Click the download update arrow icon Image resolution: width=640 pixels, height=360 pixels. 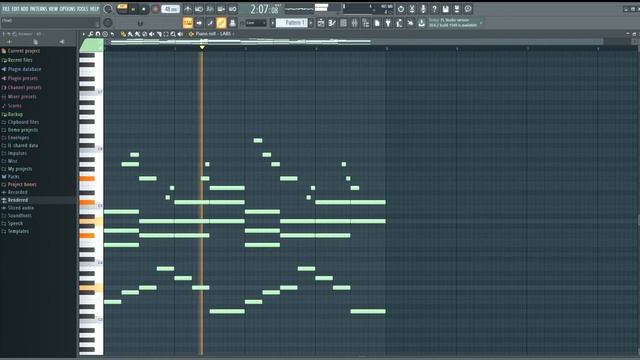coord(422,23)
